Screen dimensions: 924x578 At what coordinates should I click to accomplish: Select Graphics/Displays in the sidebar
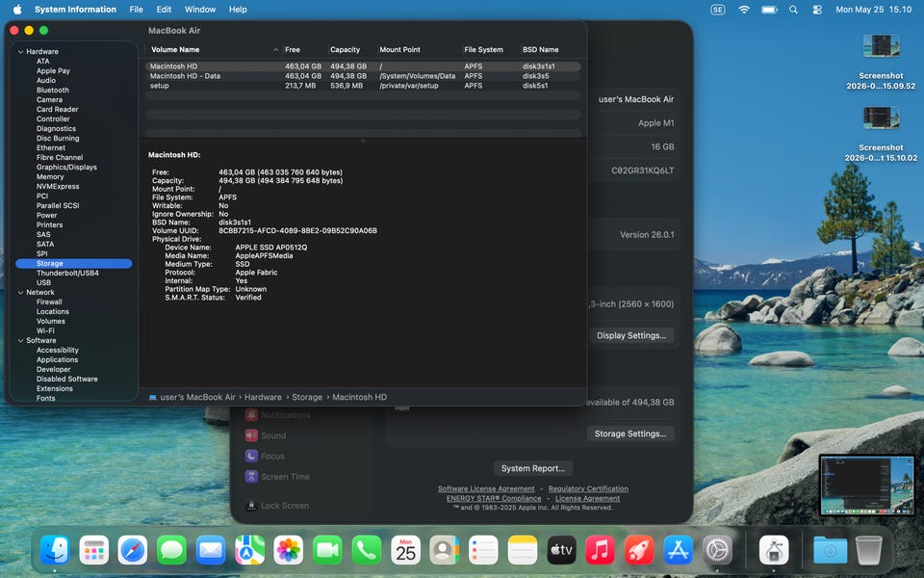[66, 167]
